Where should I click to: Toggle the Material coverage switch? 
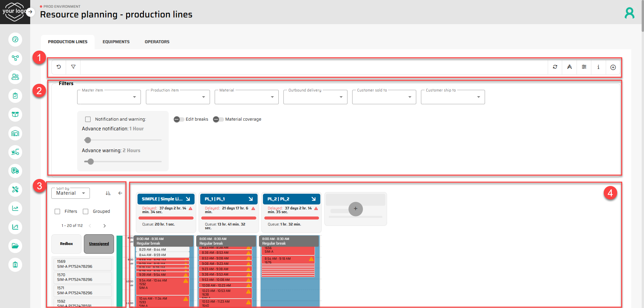218,119
